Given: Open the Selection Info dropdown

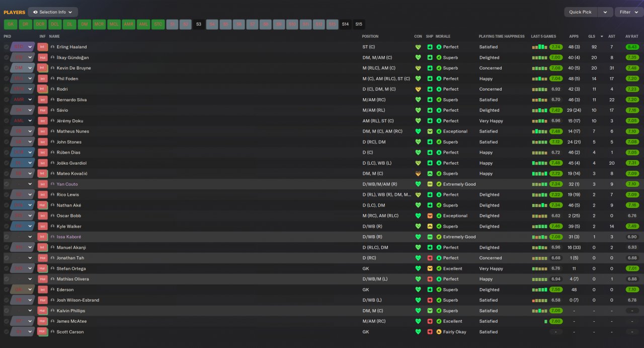Looking at the screenshot, I should pyautogui.click(x=53, y=12).
